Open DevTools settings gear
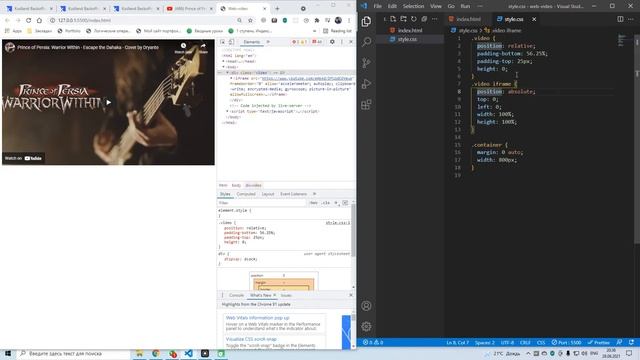The image size is (640, 360). click(x=332, y=42)
